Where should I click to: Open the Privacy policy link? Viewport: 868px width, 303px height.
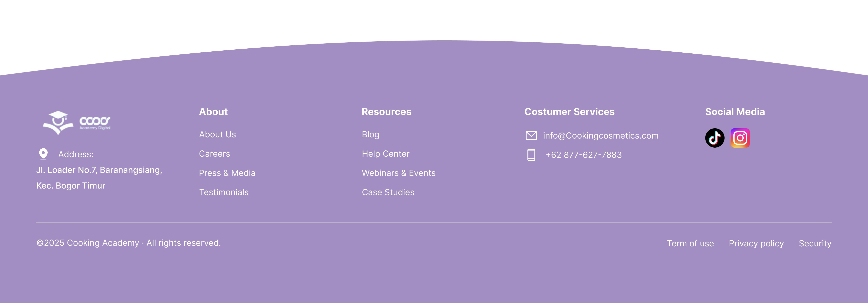[756, 243]
